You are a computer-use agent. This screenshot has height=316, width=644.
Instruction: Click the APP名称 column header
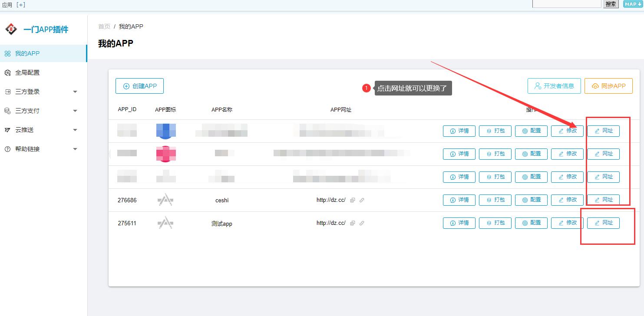click(222, 110)
